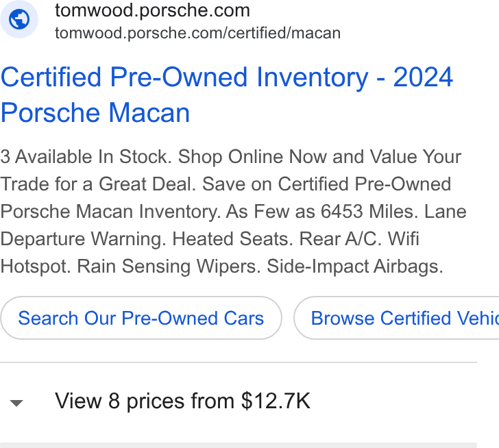Expand the prices list using the triangle arrow
Image resolution: width=499 pixels, height=448 pixels.
pos(16,403)
